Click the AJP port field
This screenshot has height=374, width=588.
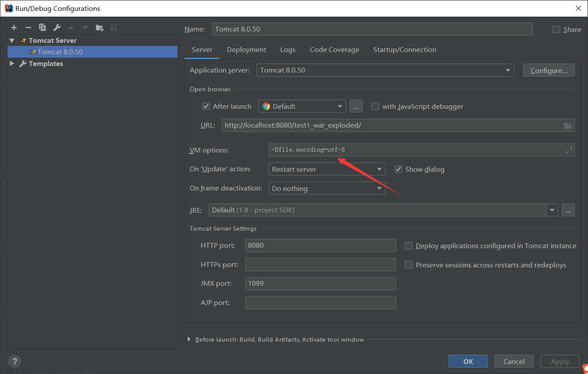point(320,303)
